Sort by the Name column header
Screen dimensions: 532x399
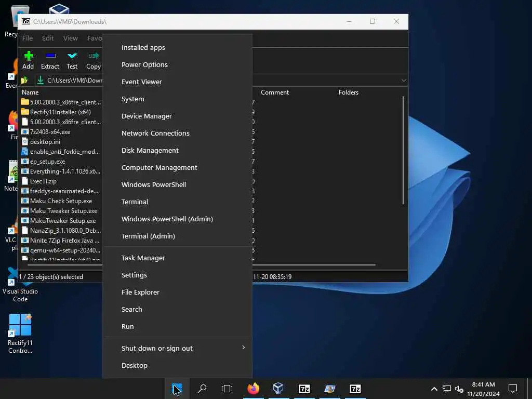click(x=30, y=92)
